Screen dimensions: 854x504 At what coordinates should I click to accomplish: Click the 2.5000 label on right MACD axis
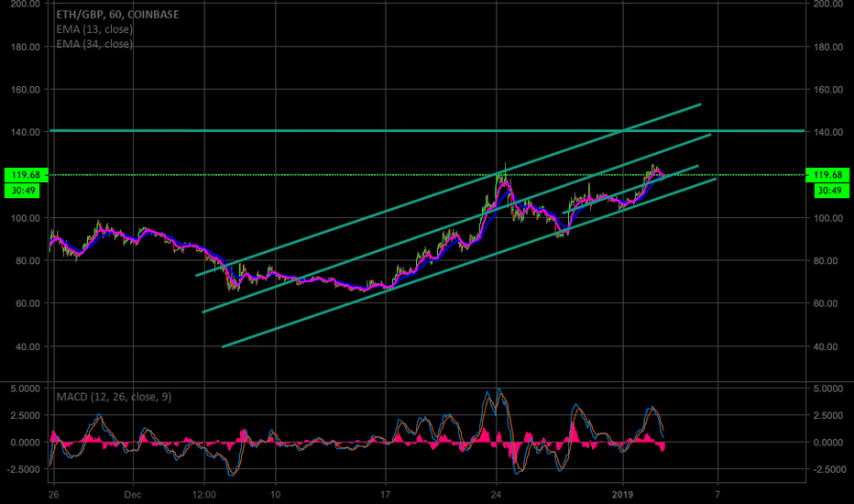pos(827,416)
